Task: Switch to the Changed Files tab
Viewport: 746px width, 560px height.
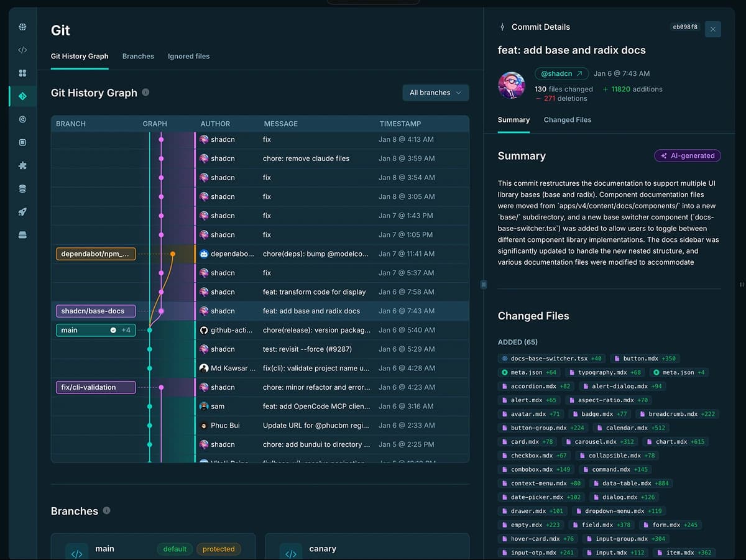Action: click(x=567, y=119)
